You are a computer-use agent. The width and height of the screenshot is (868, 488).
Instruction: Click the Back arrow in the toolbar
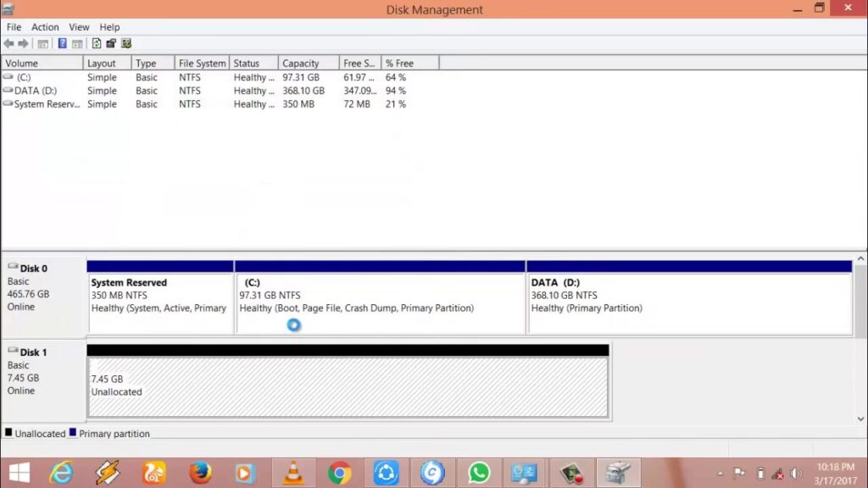click(8, 44)
